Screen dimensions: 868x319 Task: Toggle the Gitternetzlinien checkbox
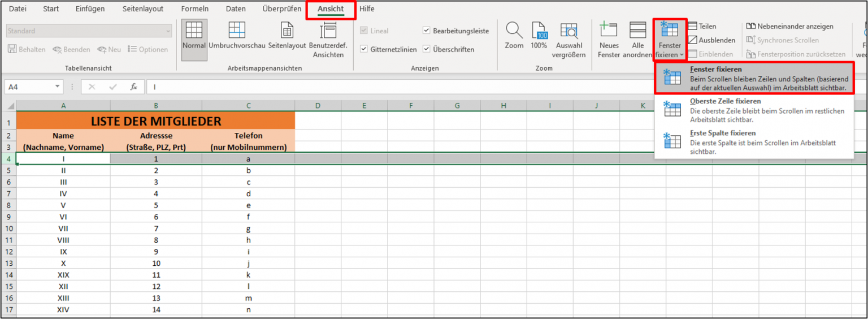click(364, 49)
